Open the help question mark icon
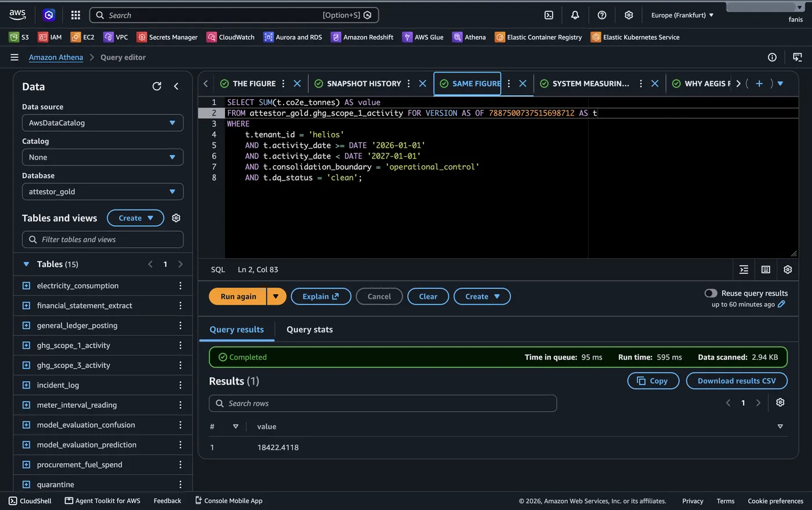The image size is (812, 510). click(602, 15)
